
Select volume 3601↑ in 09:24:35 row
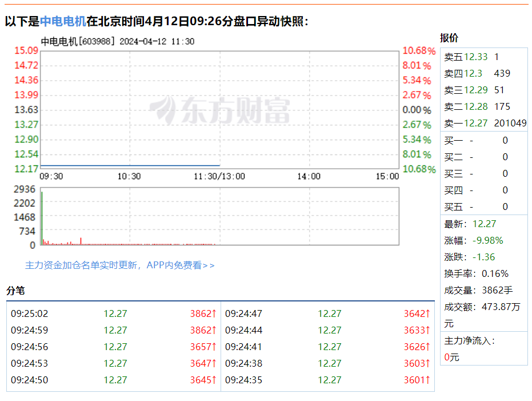[417, 380]
